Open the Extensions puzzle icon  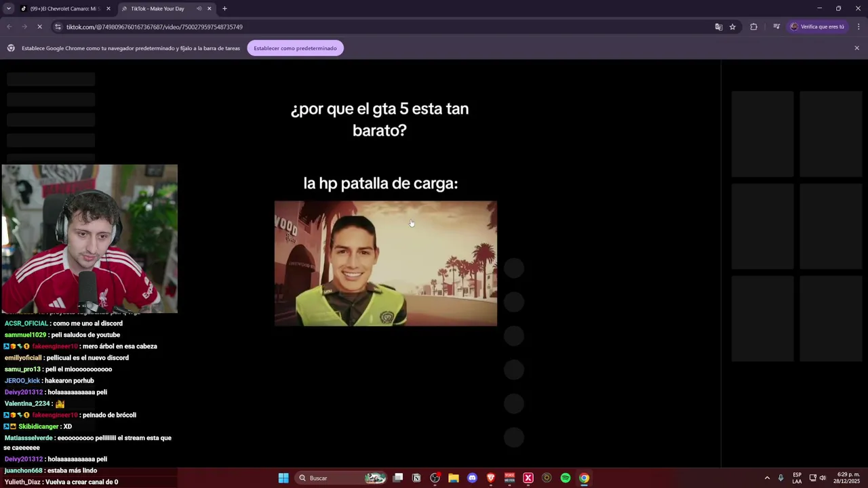[753, 27]
